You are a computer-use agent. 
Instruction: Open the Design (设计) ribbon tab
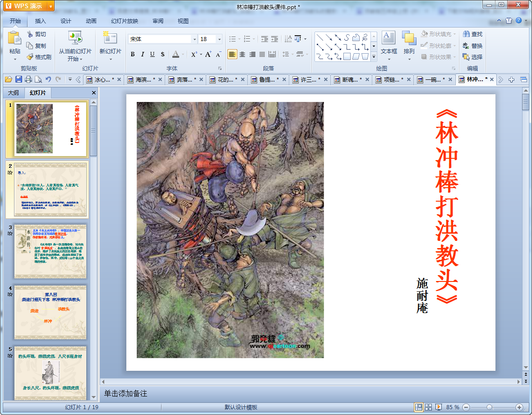click(x=66, y=21)
